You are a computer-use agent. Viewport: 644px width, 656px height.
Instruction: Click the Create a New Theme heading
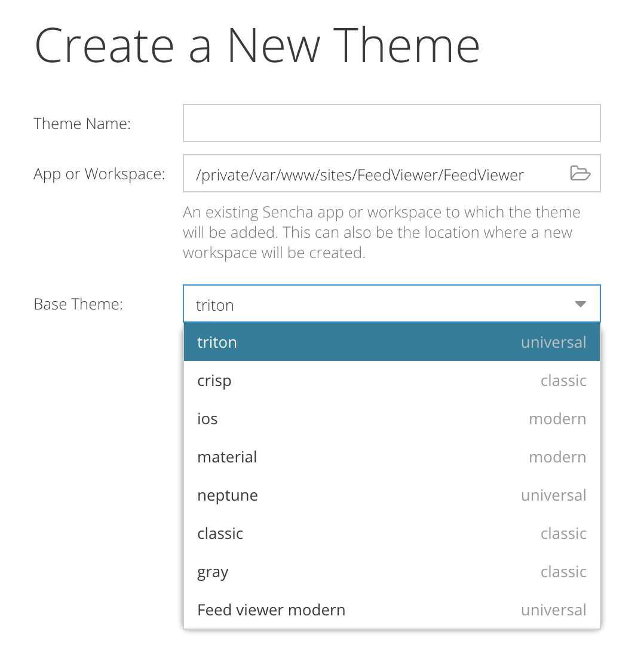(257, 45)
